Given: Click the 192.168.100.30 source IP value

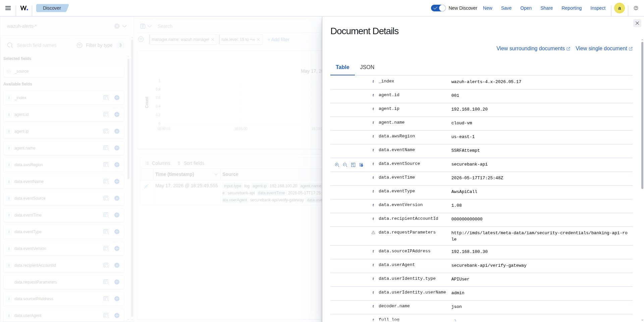Looking at the screenshot, I should point(470,252).
